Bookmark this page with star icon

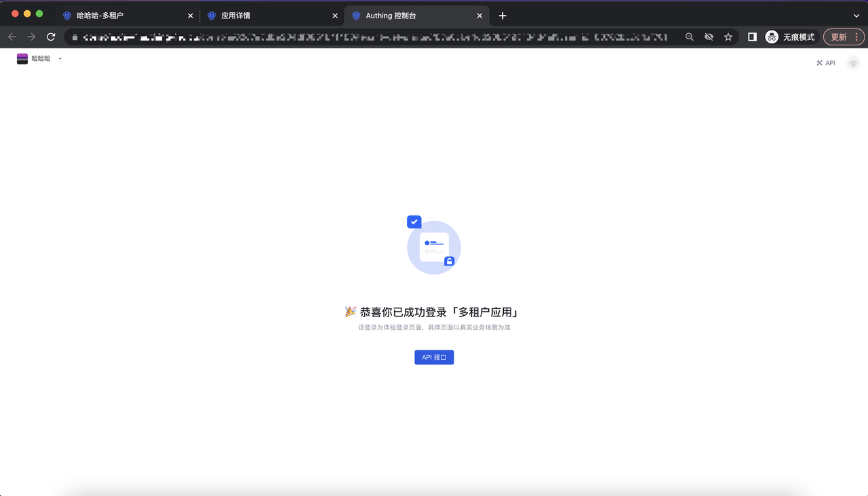click(x=728, y=37)
